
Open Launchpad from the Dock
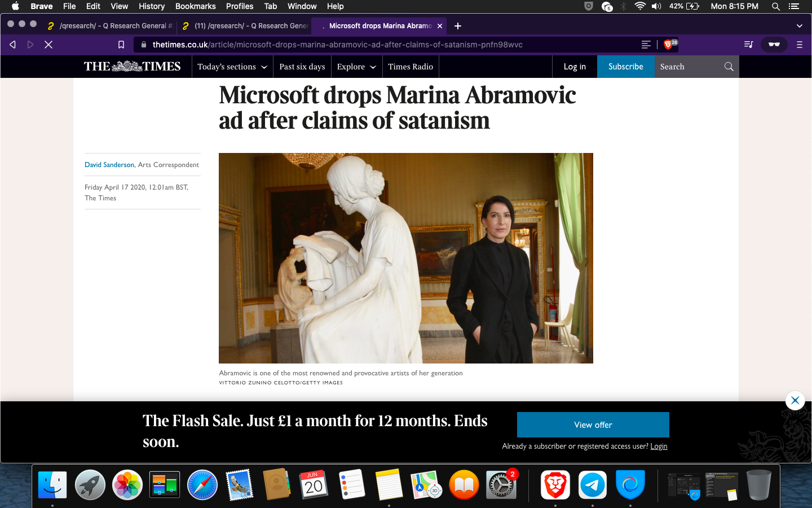90,485
